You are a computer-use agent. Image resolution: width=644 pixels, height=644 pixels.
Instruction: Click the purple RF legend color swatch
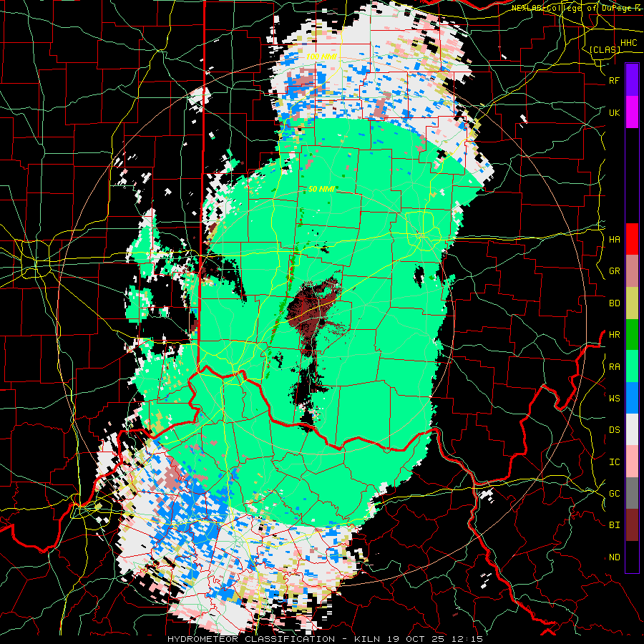[632, 80]
